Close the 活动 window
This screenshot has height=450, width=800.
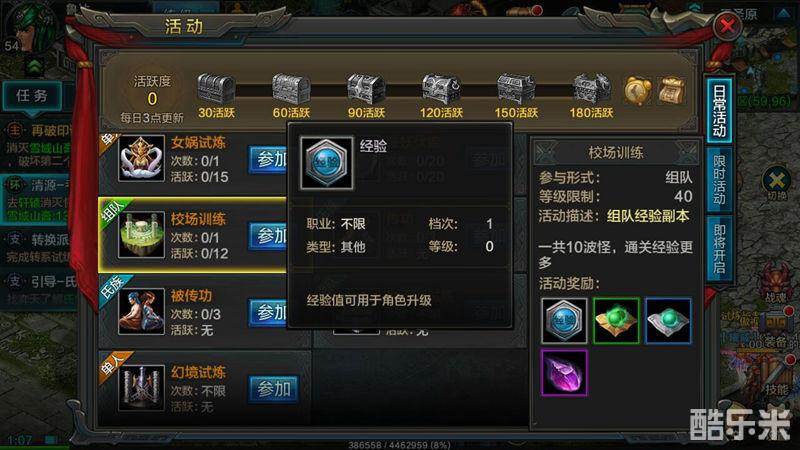pos(727,24)
